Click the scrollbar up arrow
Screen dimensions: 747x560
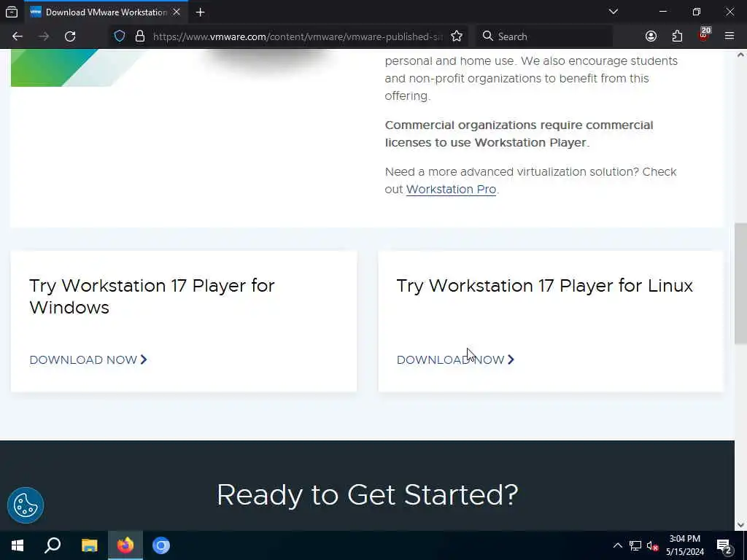[x=740, y=55]
